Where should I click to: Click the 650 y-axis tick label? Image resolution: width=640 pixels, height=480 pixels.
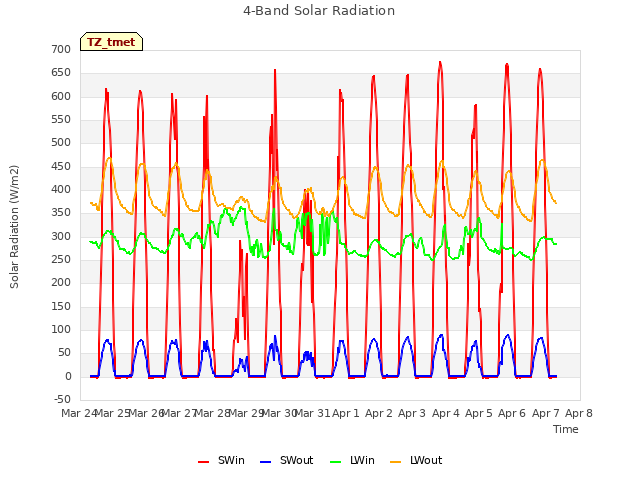click(x=61, y=73)
